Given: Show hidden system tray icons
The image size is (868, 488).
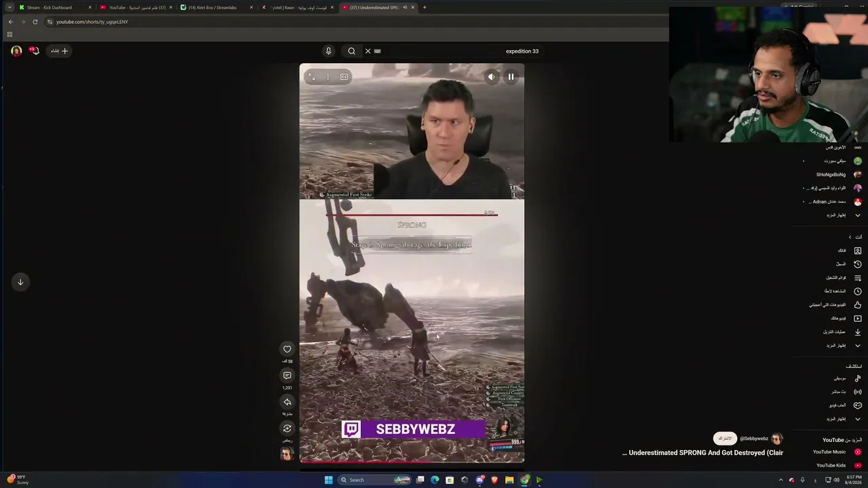Looking at the screenshot, I should pos(781,480).
